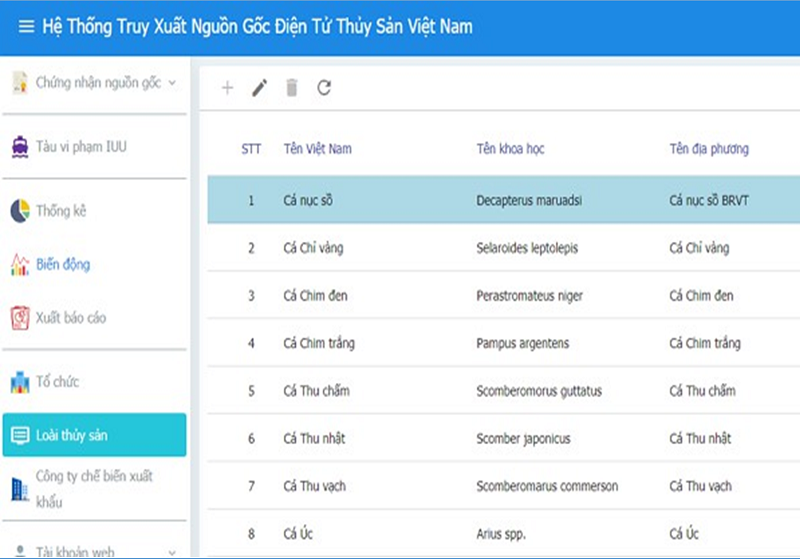This screenshot has height=559, width=800.
Task: Click the trash delete icon
Action: pos(292,88)
